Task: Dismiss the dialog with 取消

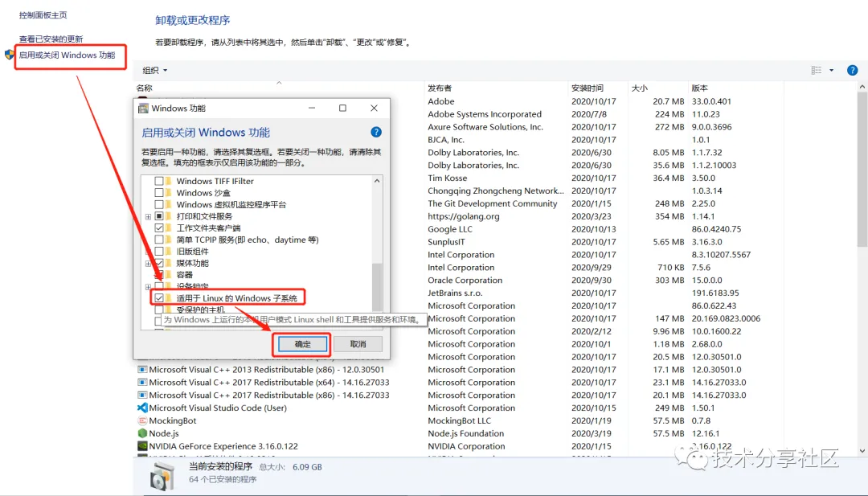Action: point(358,344)
